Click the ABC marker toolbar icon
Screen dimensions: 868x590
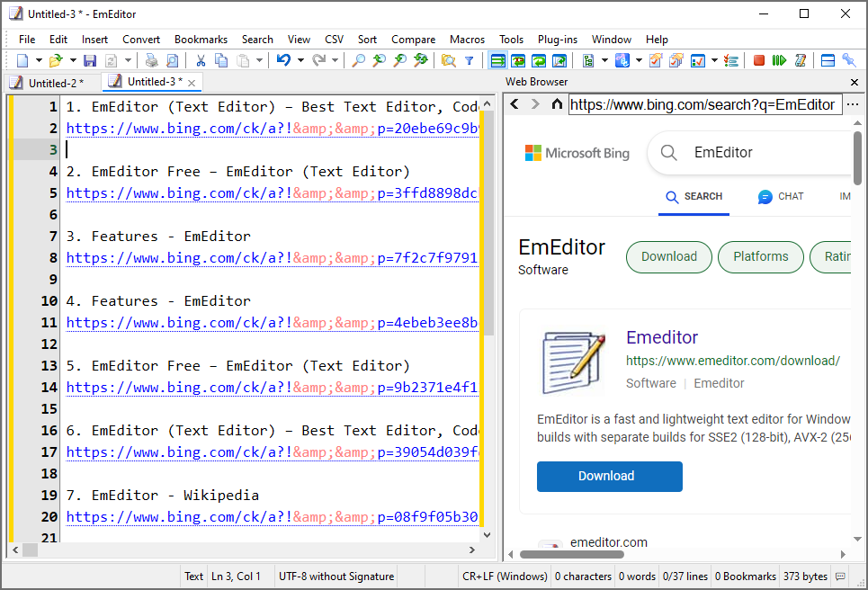(x=622, y=60)
